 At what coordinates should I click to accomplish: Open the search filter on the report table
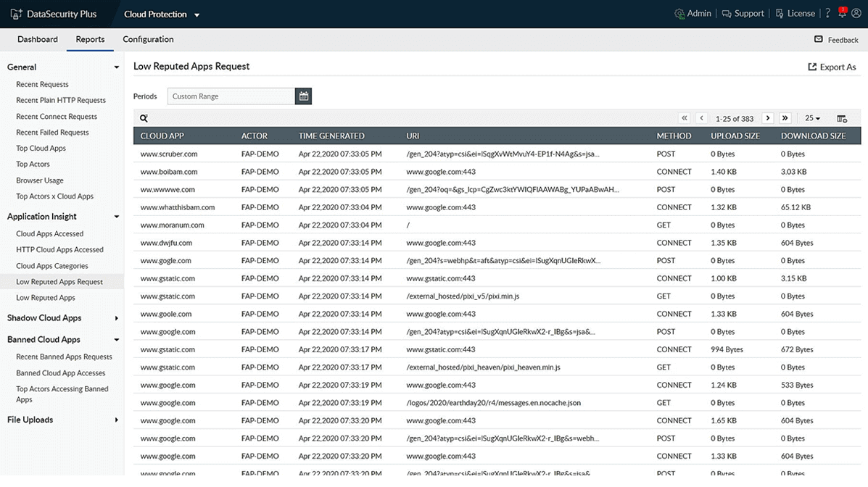pyautogui.click(x=143, y=117)
